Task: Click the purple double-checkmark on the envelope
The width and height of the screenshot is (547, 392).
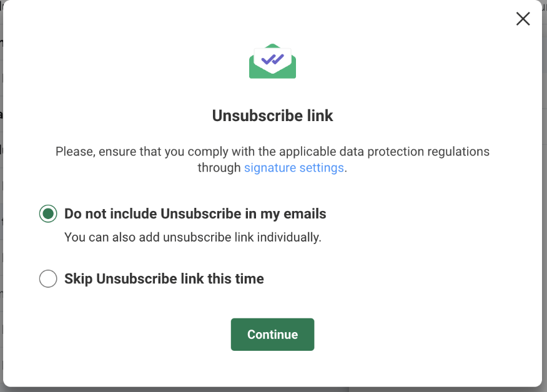Action: [272, 59]
